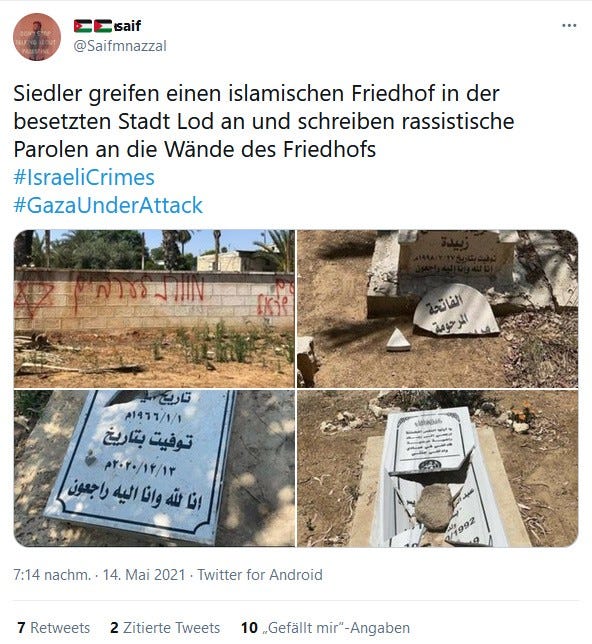Open the #GazaUnderAttack hashtag
Viewport: 592px width, 644px height.
[x=108, y=205]
